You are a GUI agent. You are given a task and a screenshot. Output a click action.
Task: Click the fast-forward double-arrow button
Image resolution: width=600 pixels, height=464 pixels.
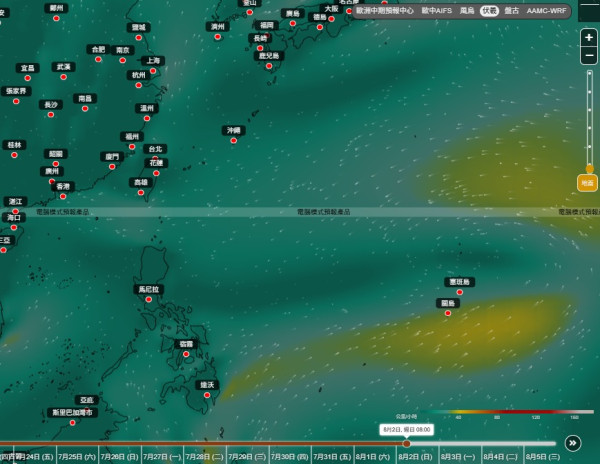[573, 443]
